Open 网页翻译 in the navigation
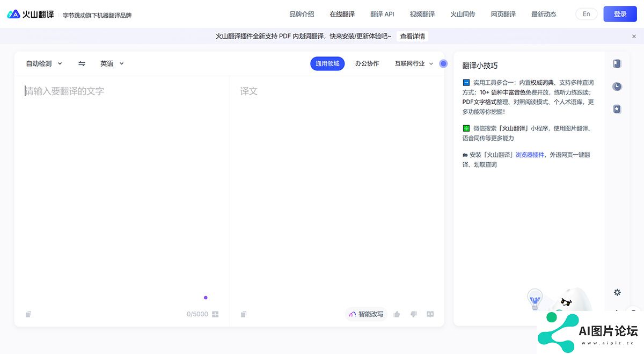644x354 pixels. click(503, 15)
